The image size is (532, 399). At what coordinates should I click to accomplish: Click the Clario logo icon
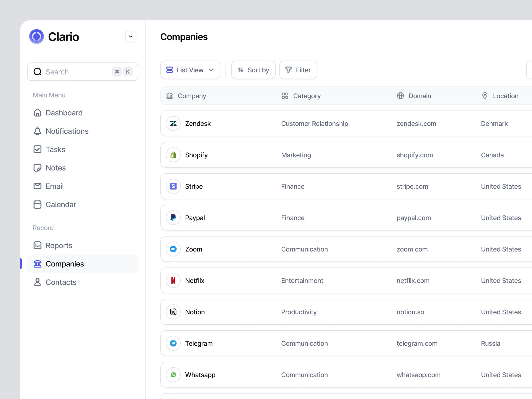(x=36, y=37)
